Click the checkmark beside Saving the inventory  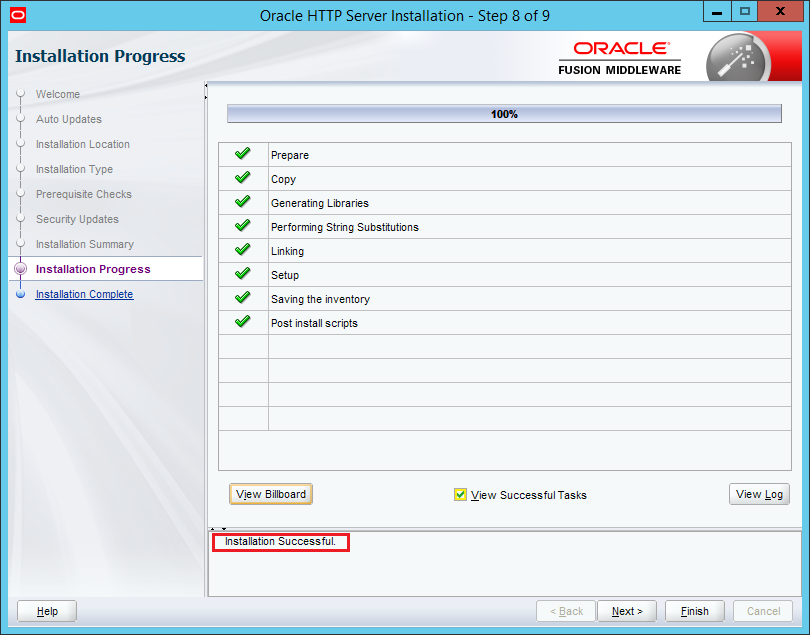(x=242, y=298)
